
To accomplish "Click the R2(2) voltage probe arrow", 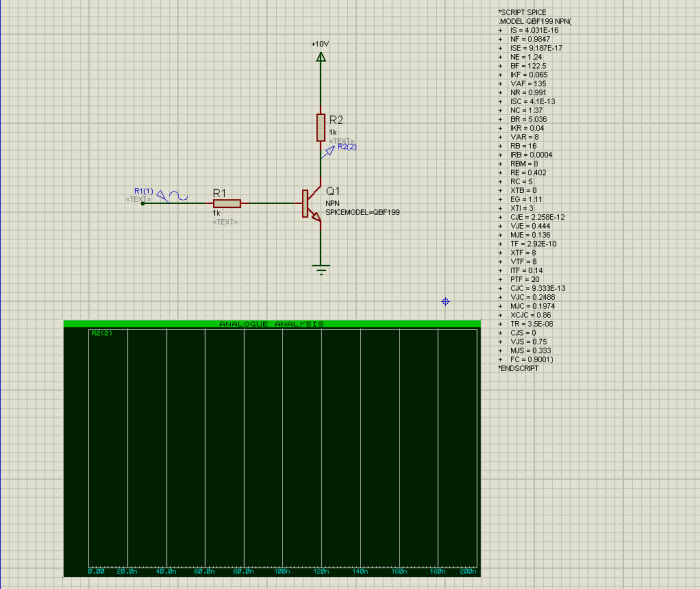I will pyautogui.click(x=328, y=153).
